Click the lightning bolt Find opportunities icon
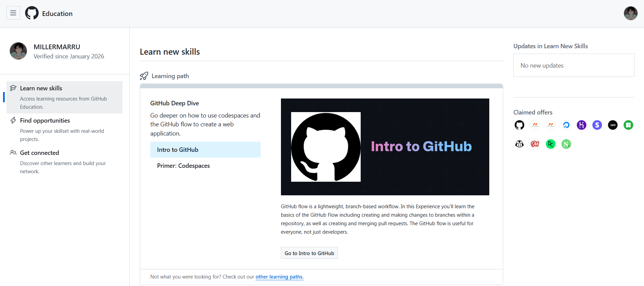Screen dimensions: 644x286 click(13, 120)
